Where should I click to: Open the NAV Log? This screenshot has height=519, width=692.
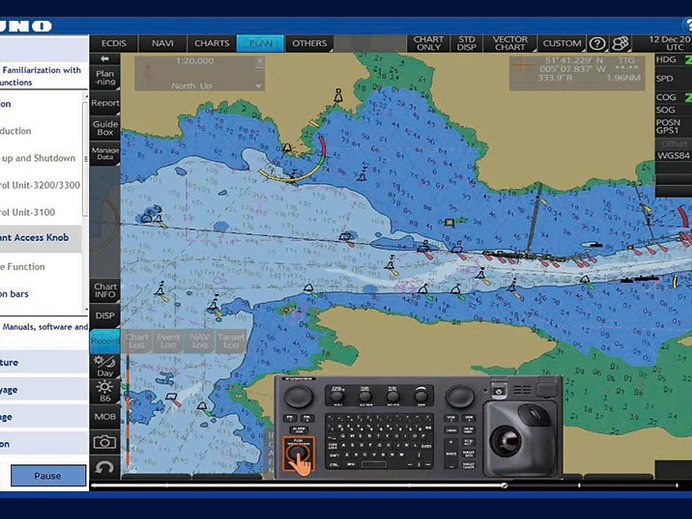(199, 341)
